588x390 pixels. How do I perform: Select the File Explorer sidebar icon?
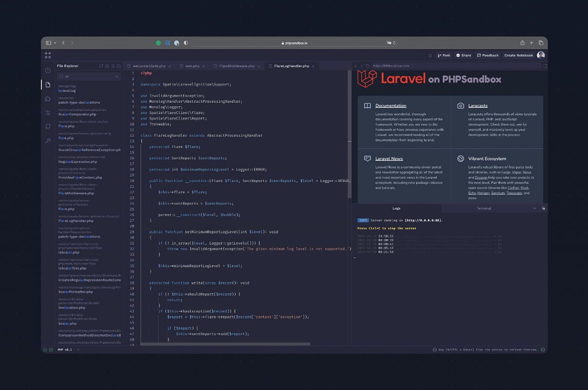tap(48, 85)
